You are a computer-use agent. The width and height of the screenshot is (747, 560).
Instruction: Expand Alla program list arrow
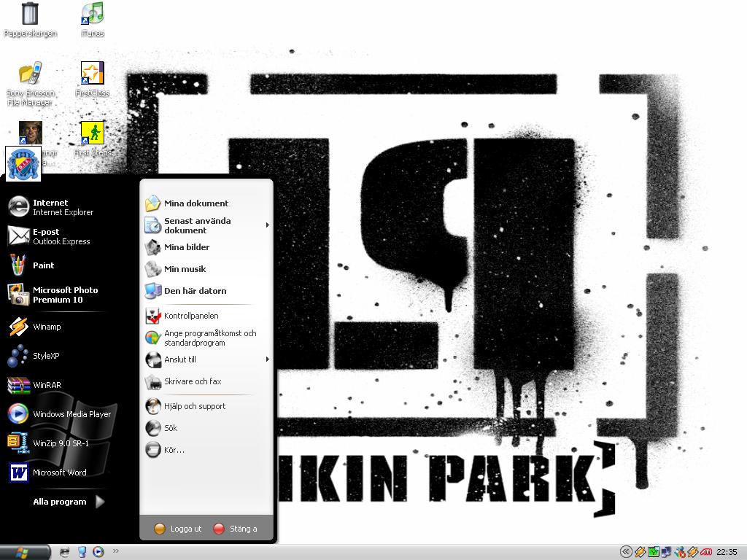[99, 502]
